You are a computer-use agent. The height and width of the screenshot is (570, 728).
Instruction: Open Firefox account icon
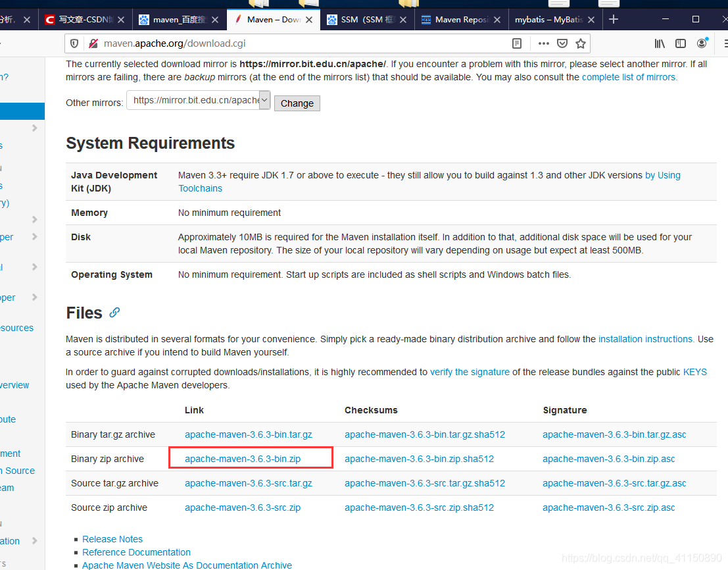click(702, 43)
